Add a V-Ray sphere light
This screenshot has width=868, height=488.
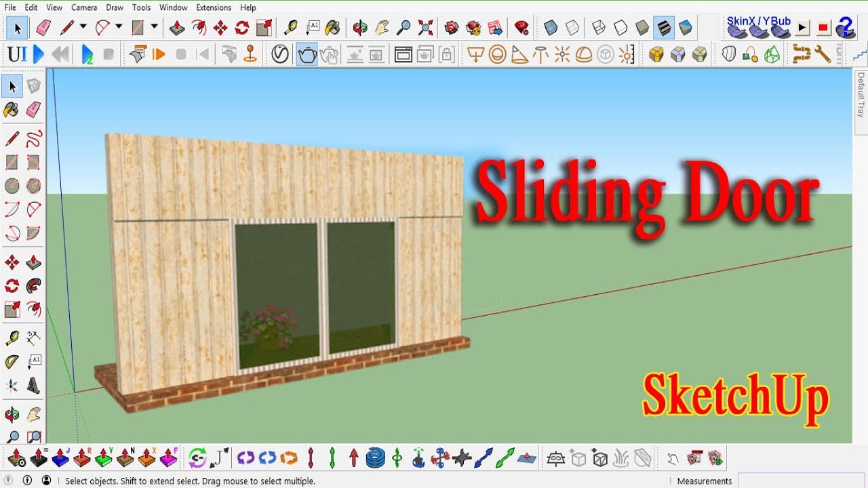[x=497, y=54]
